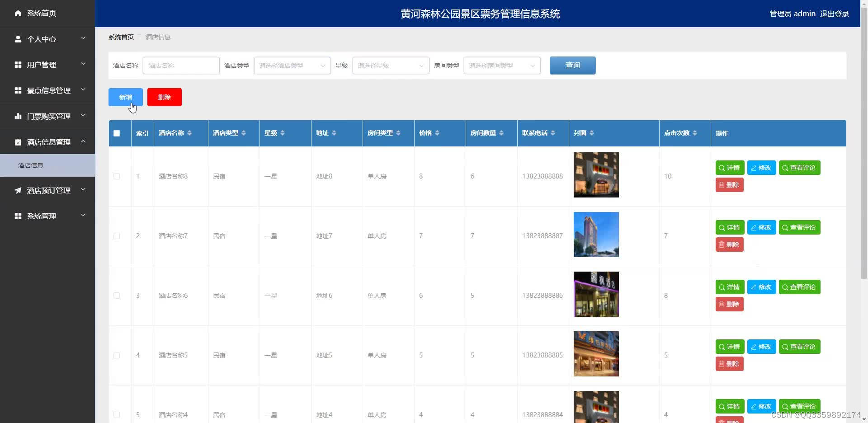The height and width of the screenshot is (423, 868).
Task: Click 退出登录 in header
Action: [x=834, y=14]
